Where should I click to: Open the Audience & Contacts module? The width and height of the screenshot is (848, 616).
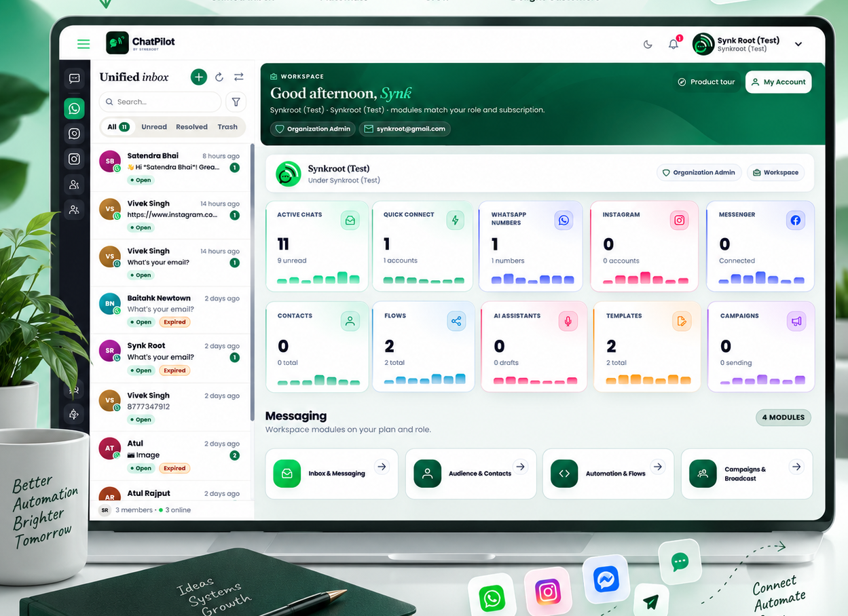point(471,474)
